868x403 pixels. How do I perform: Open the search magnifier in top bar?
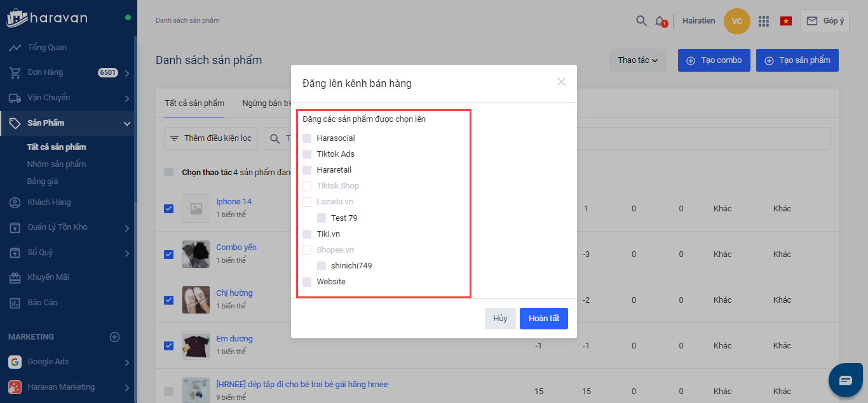point(641,21)
